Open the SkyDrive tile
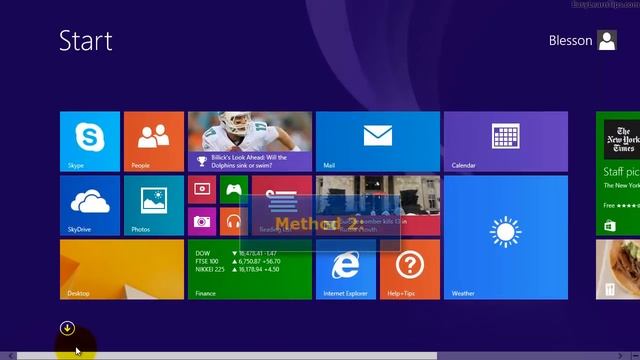This screenshot has height=360, width=640. pyautogui.click(x=90, y=205)
